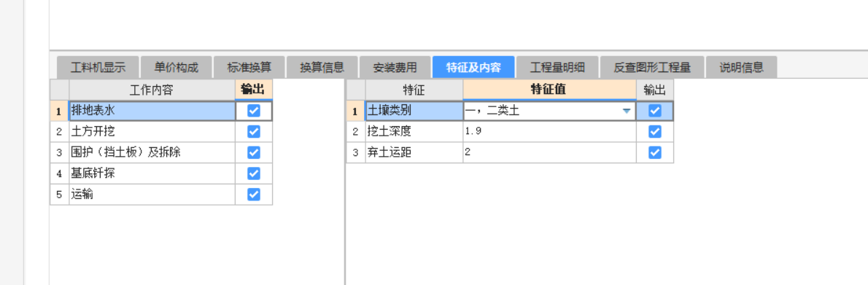This screenshot has height=285, width=868.
Task: Open the 安装费用 tab
Action: pos(395,68)
